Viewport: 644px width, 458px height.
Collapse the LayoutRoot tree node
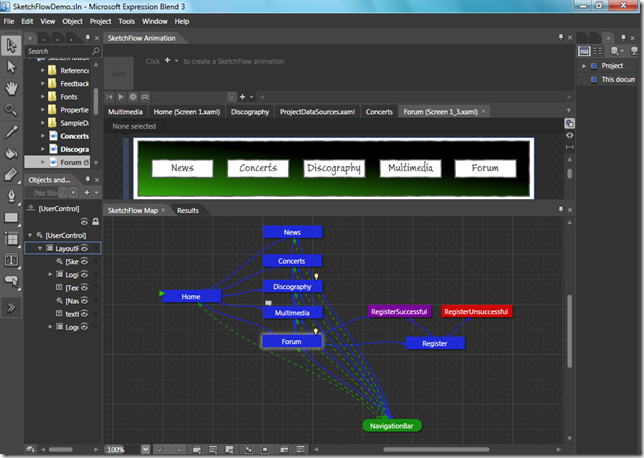39,248
